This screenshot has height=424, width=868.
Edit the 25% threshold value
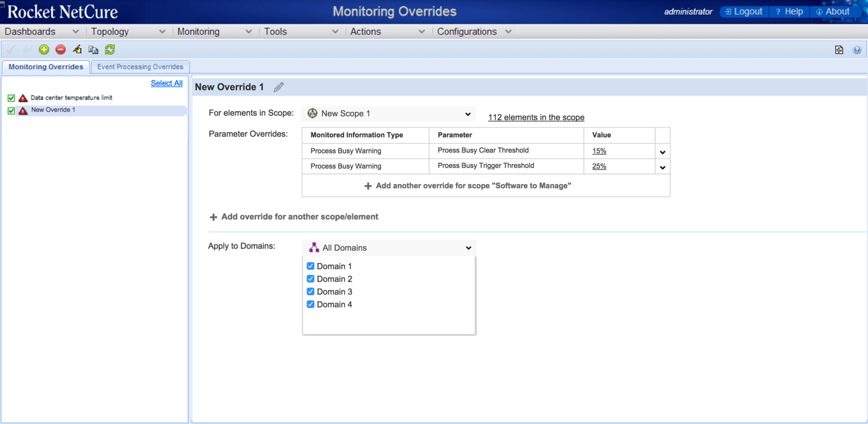tap(599, 166)
